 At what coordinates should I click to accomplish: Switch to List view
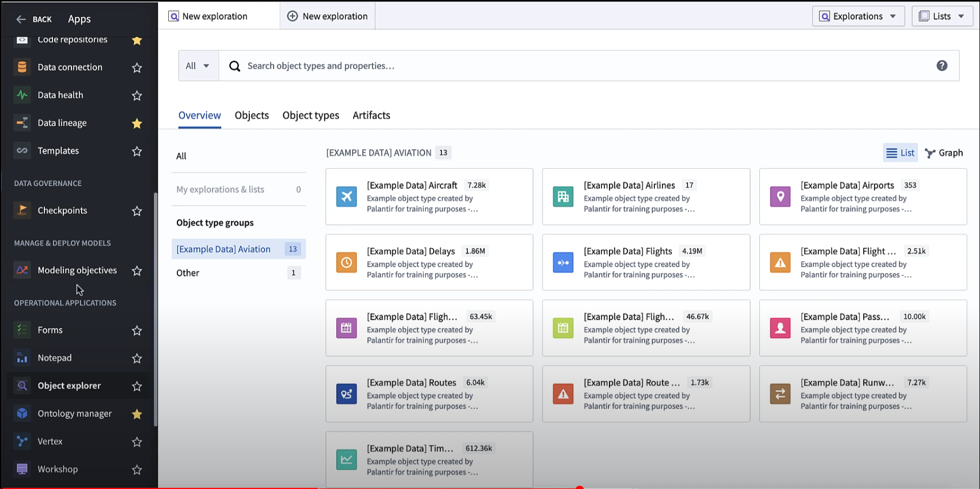900,153
